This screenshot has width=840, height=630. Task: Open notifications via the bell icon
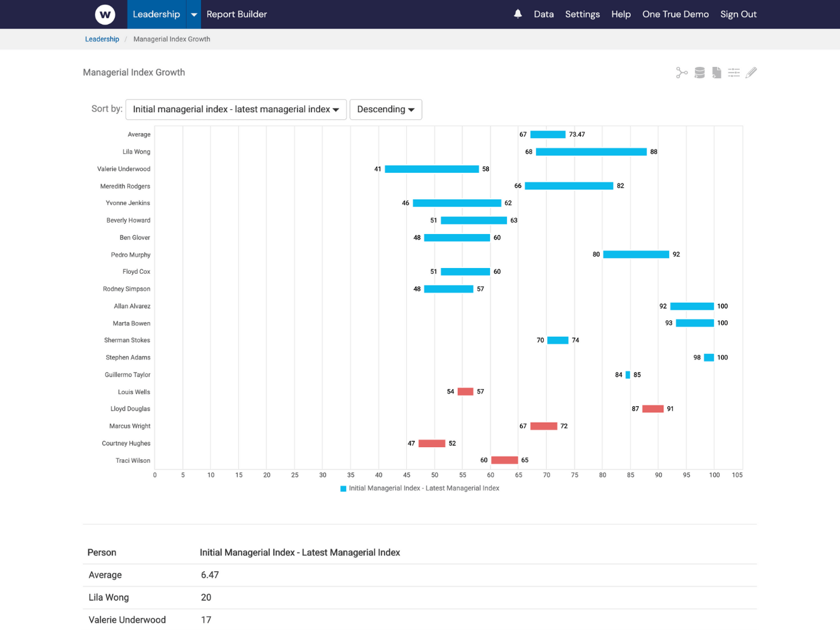coord(518,14)
